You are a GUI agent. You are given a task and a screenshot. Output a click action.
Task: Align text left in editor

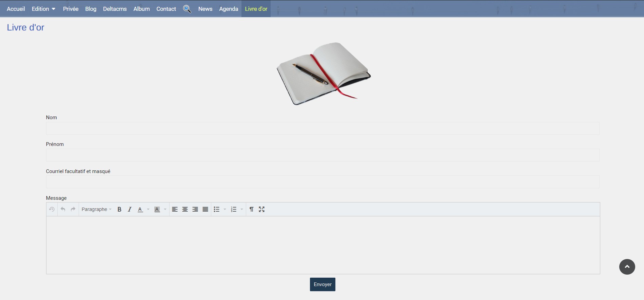(x=175, y=209)
